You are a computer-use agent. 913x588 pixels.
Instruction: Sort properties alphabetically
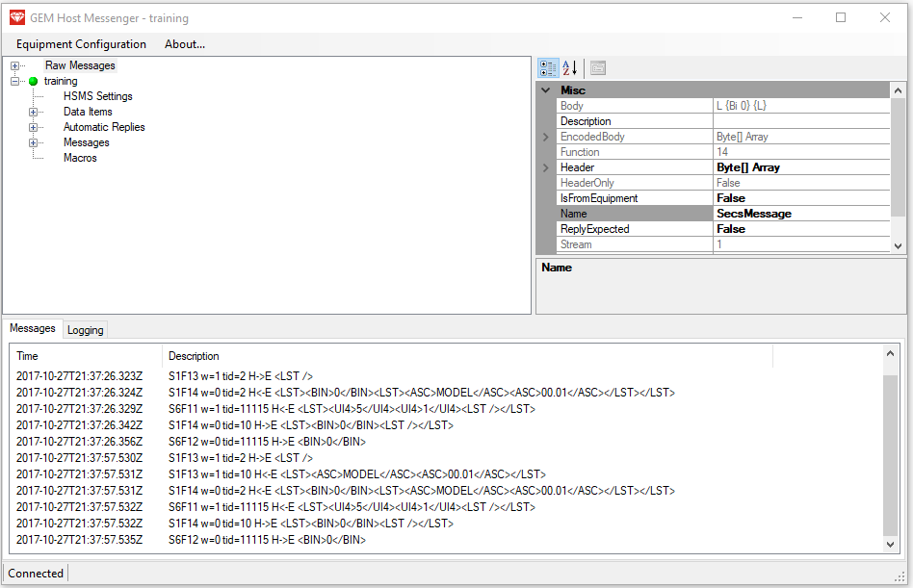coord(570,68)
